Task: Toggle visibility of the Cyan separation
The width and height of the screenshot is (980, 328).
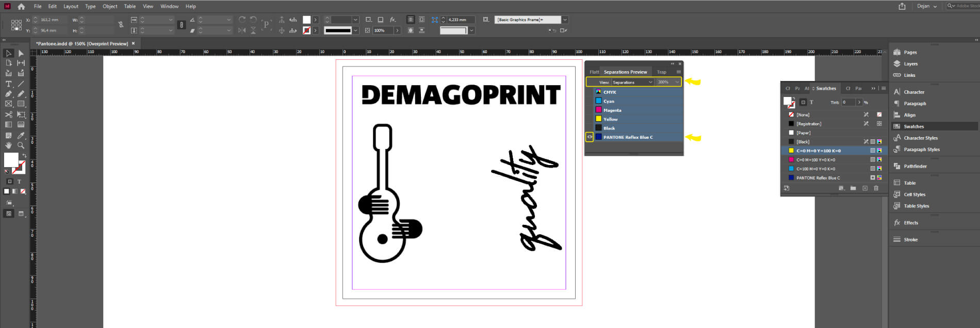Action: 590,101
